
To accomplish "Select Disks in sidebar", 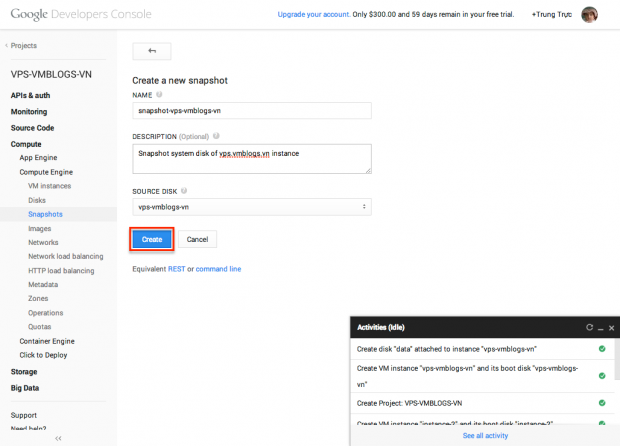I will pyautogui.click(x=37, y=200).
